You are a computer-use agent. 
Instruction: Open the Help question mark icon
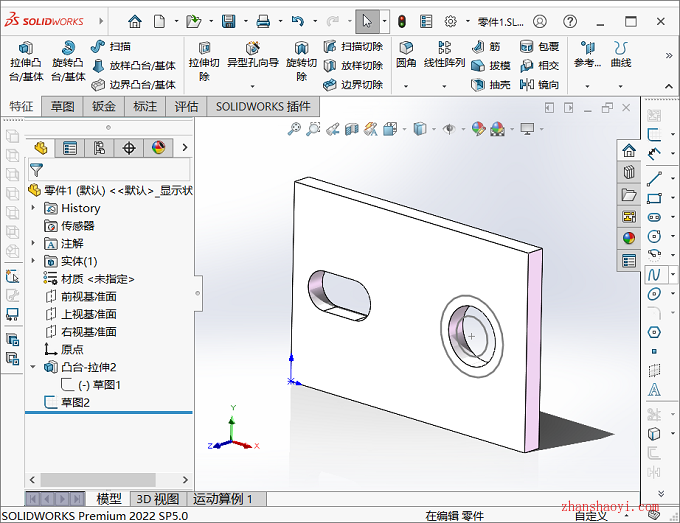point(570,21)
